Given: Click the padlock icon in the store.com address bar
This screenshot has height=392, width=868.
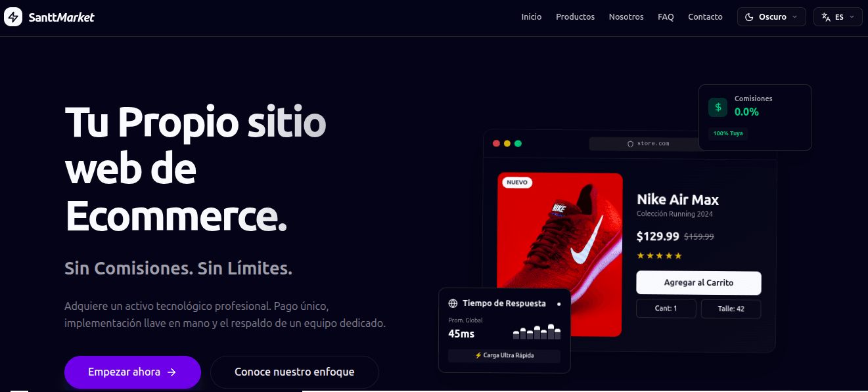Looking at the screenshot, I should click(630, 143).
